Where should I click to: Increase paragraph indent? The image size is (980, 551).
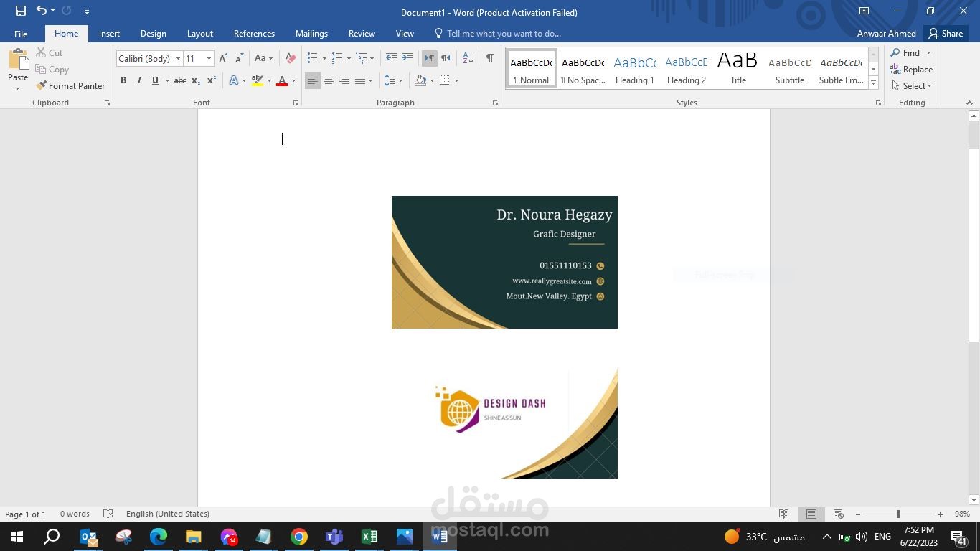coord(407,58)
